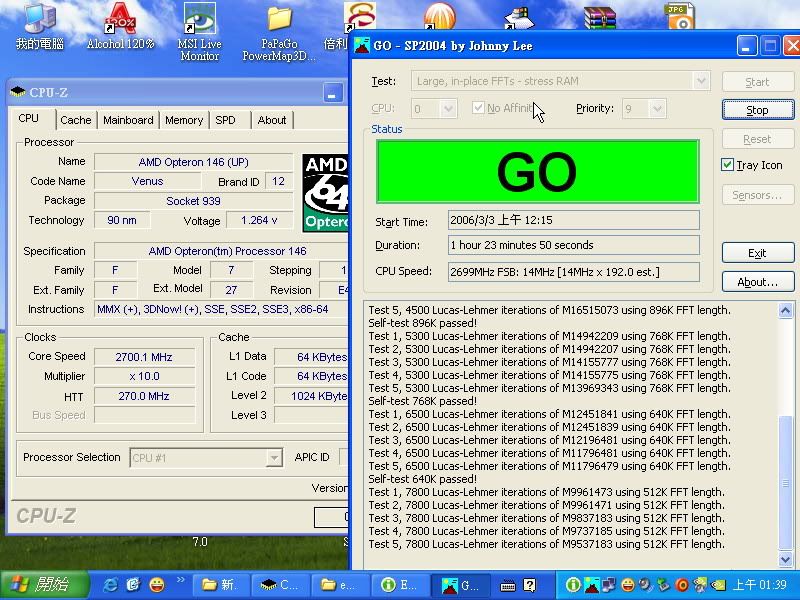Click the About... button in SP2004
Viewport: 800px width, 600px height.
[758, 282]
